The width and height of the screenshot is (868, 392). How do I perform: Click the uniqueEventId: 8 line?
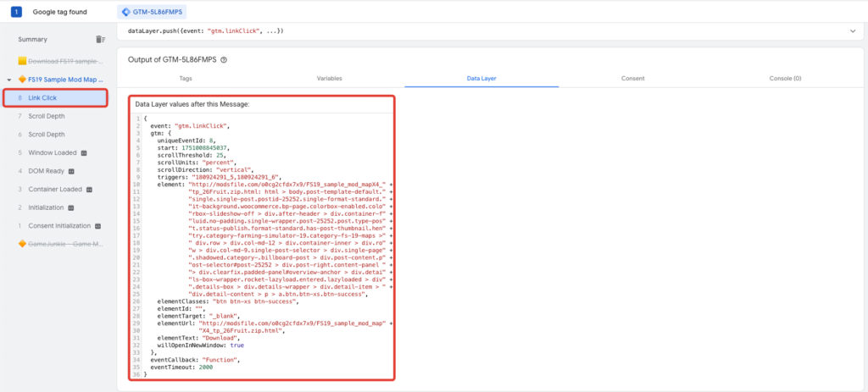point(185,141)
